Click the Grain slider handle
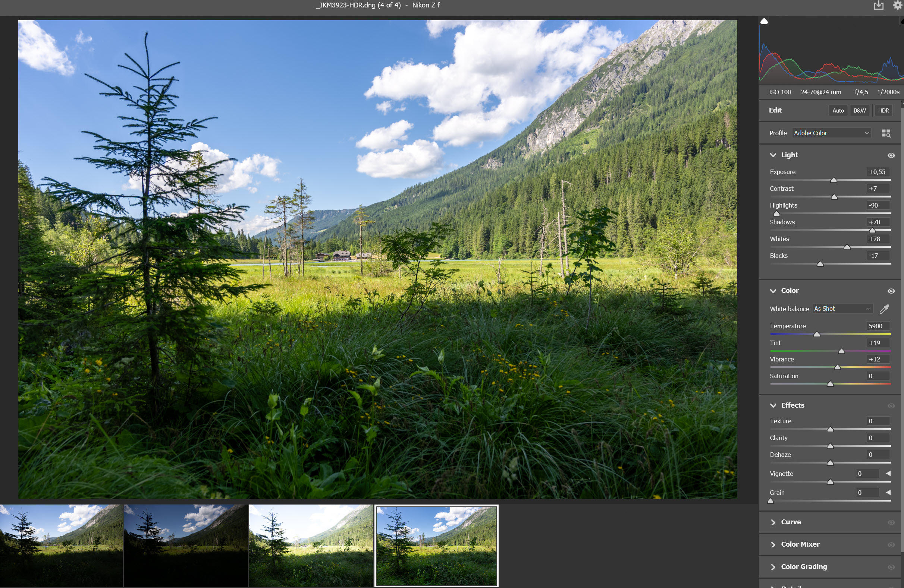 click(x=771, y=501)
